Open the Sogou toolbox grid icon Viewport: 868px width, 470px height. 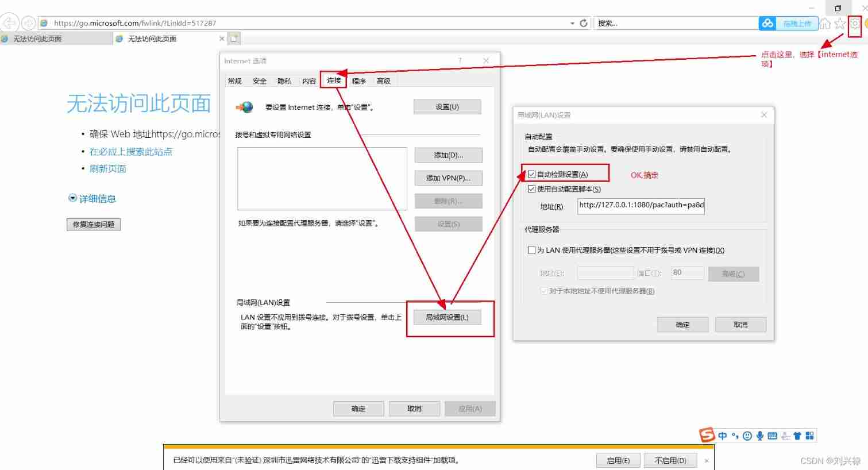coord(810,436)
